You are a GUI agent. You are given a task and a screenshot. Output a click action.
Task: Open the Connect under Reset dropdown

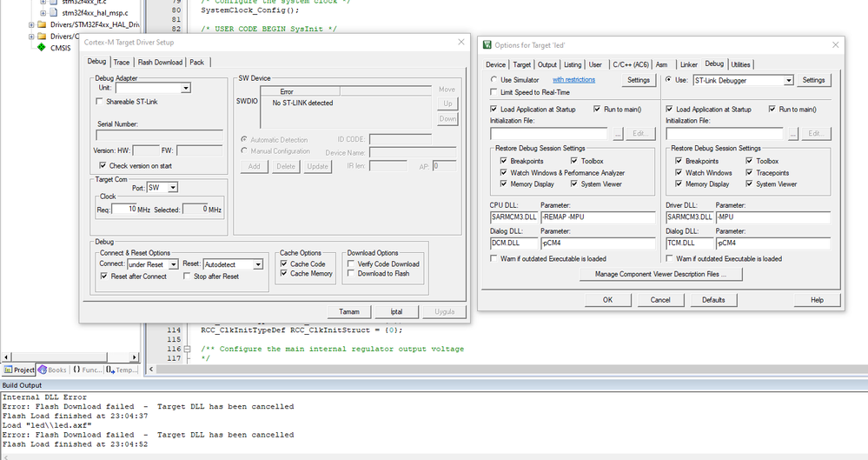click(x=153, y=264)
